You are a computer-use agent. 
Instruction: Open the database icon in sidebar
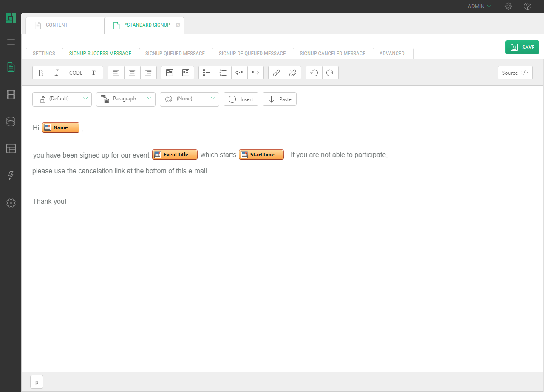coord(11,121)
